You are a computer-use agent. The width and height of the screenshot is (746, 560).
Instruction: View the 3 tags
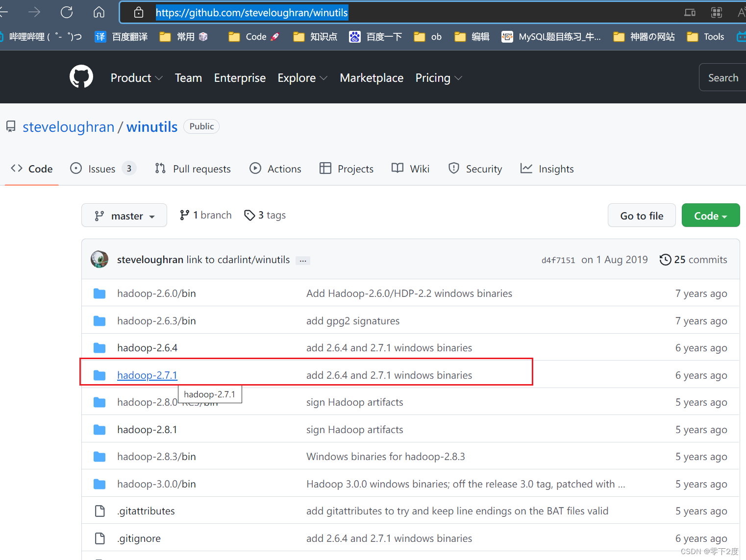tap(265, 215)
